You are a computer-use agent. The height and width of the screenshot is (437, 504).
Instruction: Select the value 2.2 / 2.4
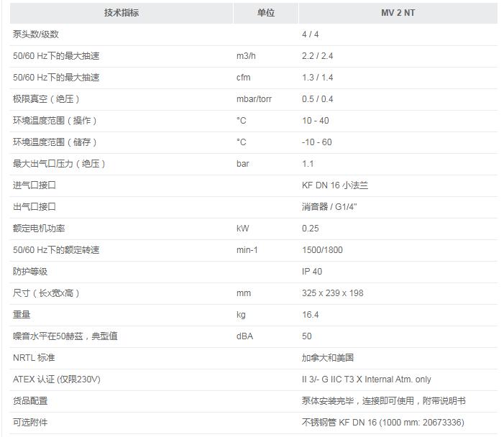(317, 56)
